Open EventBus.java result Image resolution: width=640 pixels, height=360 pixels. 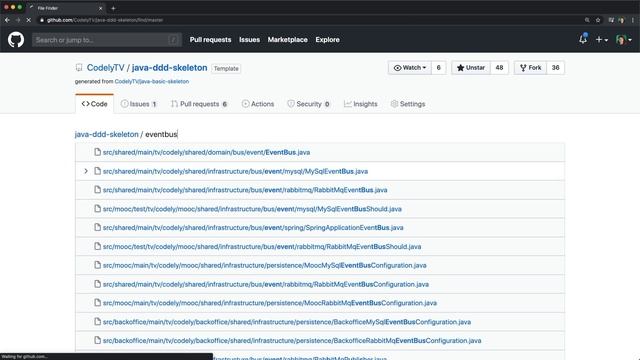click(206, 152)
